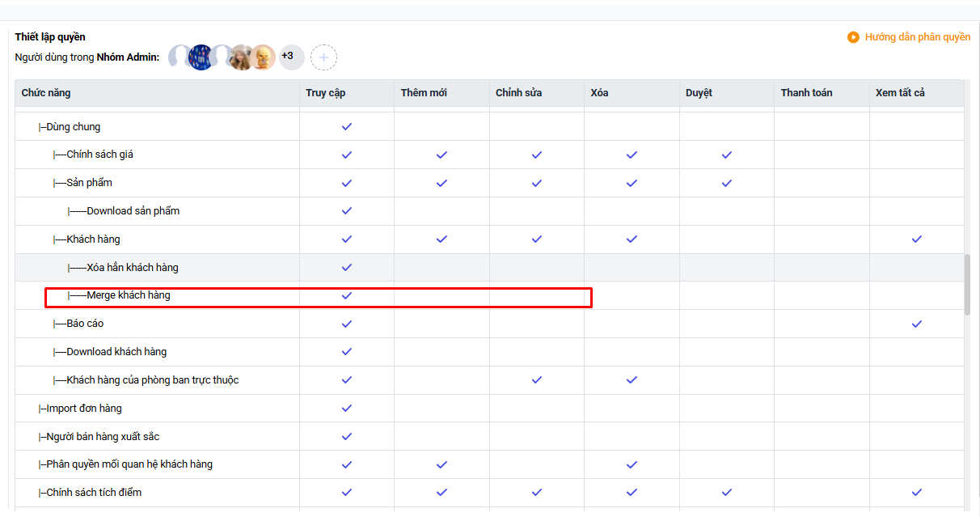Select Xóa hẳn khách hàng tree row

click(132, 268)
